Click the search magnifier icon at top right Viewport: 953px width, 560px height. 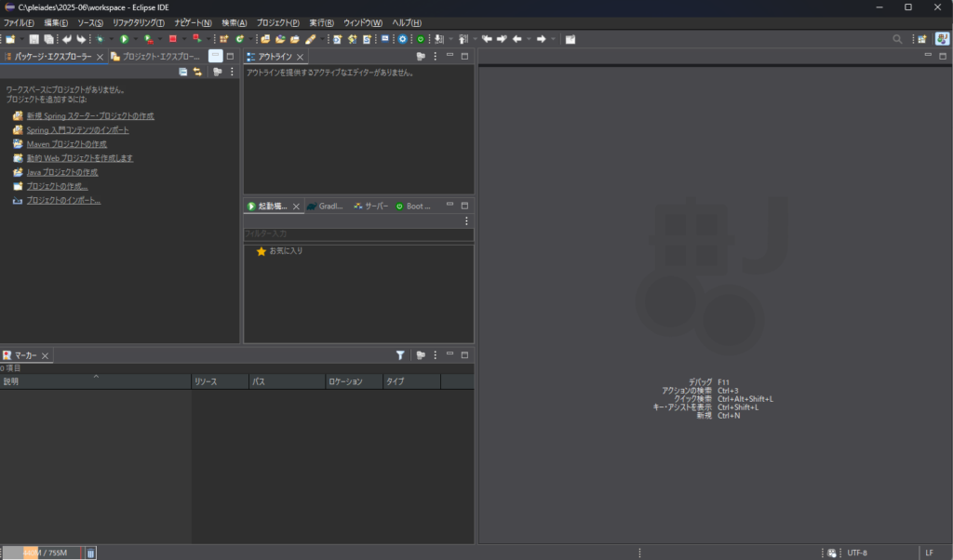click(897, 39)
